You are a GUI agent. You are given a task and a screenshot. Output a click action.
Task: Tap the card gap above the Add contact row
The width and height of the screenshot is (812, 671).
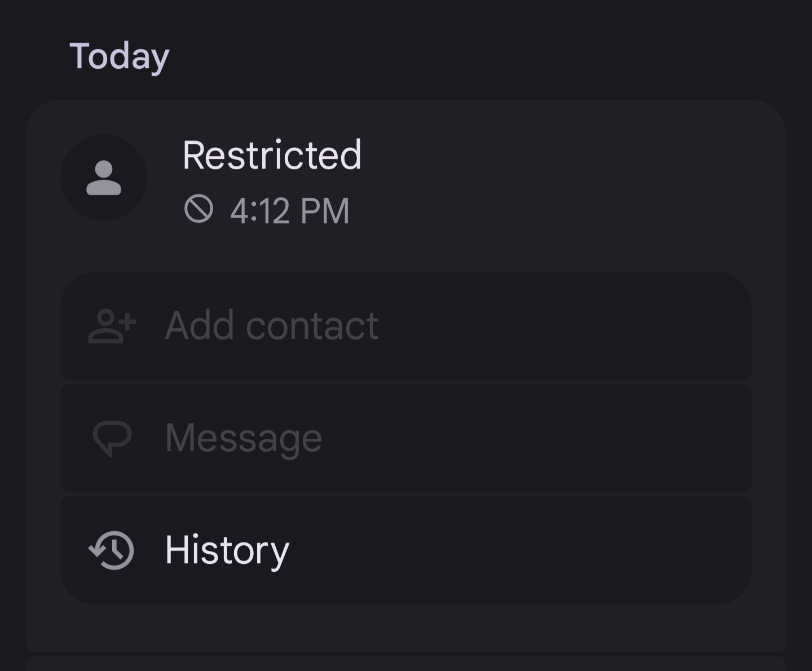point(406,251)
